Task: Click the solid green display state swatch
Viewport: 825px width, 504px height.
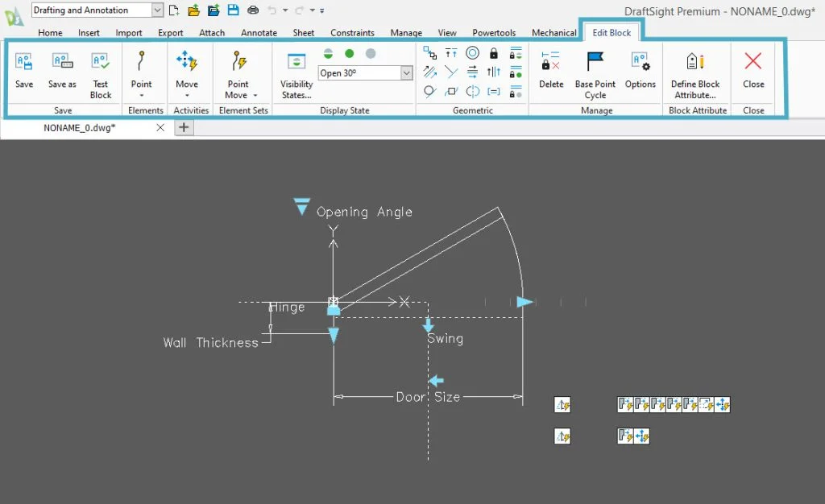Action: (x=348, y=52)
